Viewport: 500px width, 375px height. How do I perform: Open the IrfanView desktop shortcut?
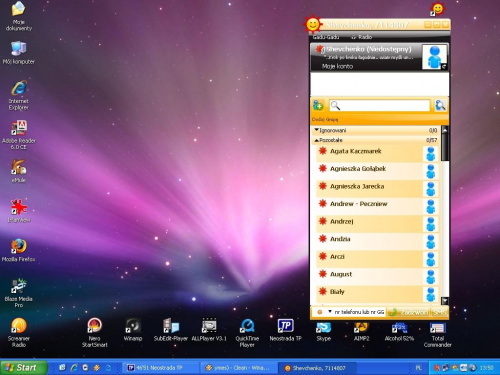(19, 211)
